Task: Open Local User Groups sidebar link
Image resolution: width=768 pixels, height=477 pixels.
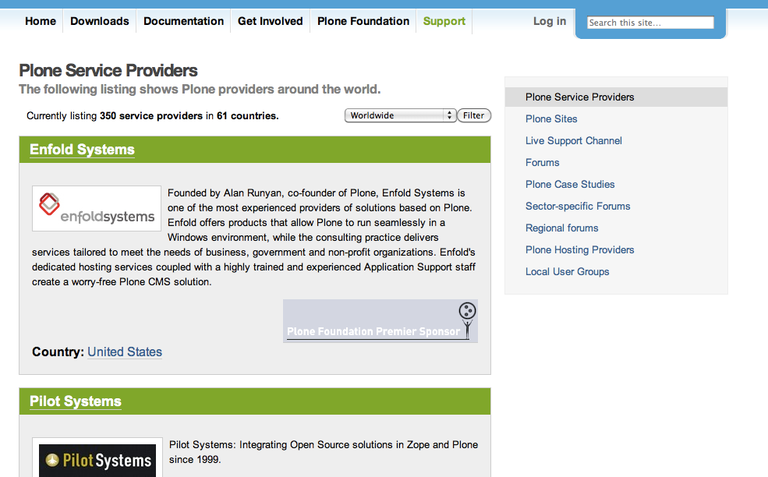Action: click(x=567, y=272)
